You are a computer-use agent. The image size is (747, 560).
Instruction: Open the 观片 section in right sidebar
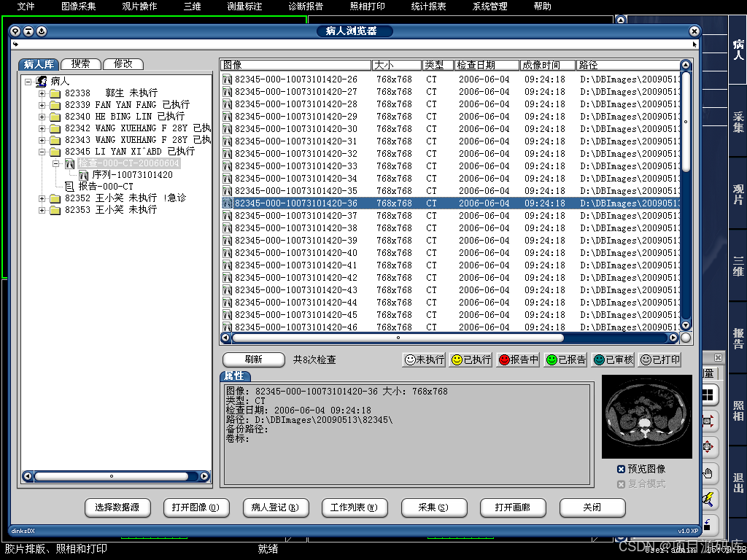(738, 194)
